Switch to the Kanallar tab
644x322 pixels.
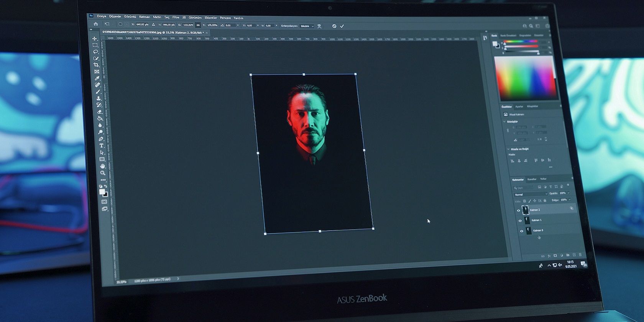pos(532,179)
